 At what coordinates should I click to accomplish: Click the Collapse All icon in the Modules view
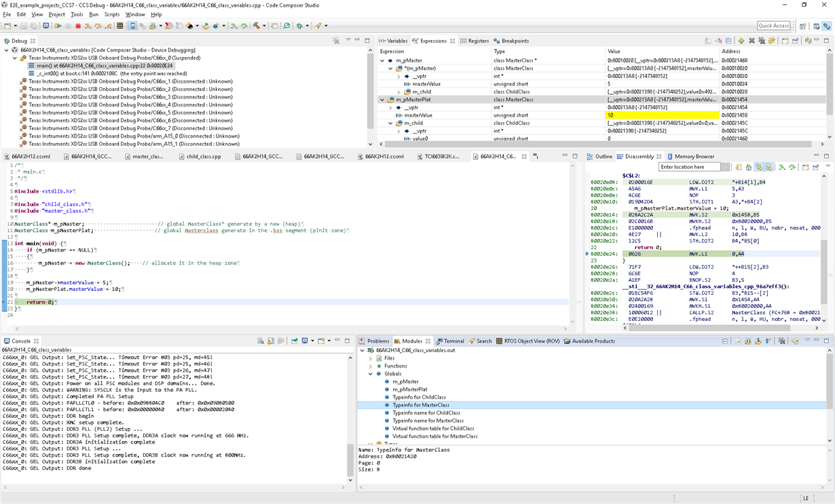pyautogui.click(x=725, y=341)
